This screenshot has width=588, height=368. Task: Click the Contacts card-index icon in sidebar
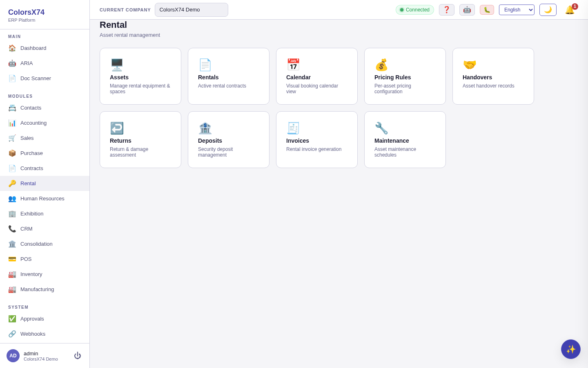coord(12,108)
